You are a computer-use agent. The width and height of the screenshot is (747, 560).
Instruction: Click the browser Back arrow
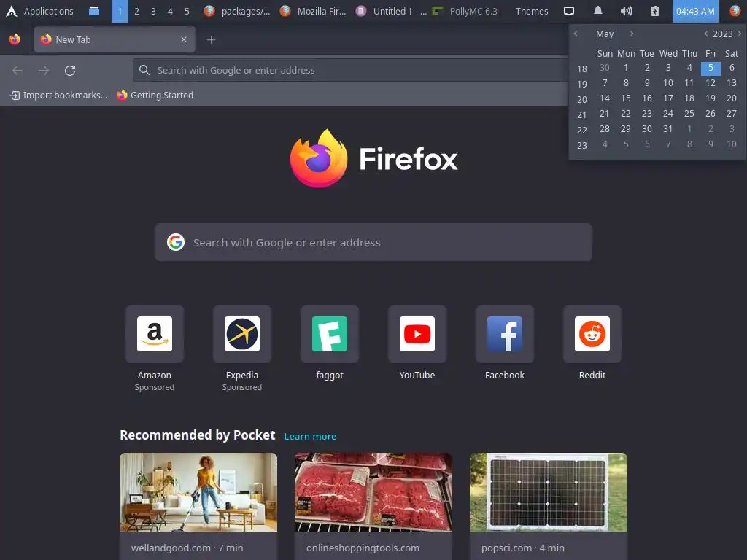[18, 71]
